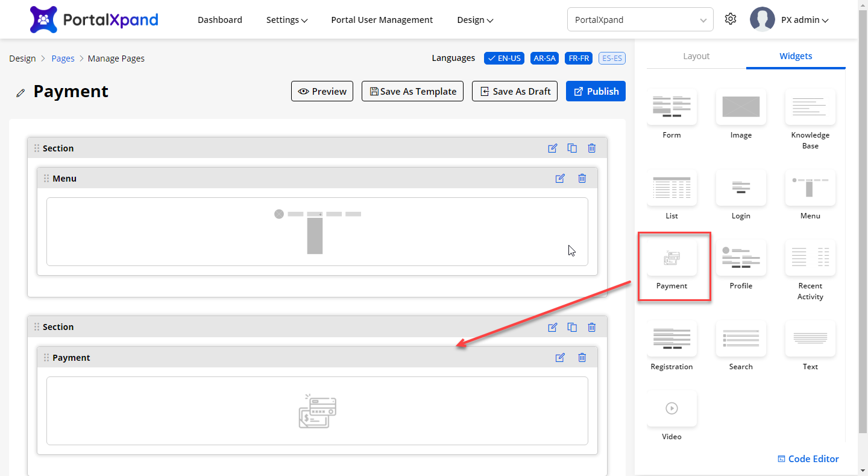Switch to the Layout tab
Screen dimensions: 868x476
click(696, 56)
